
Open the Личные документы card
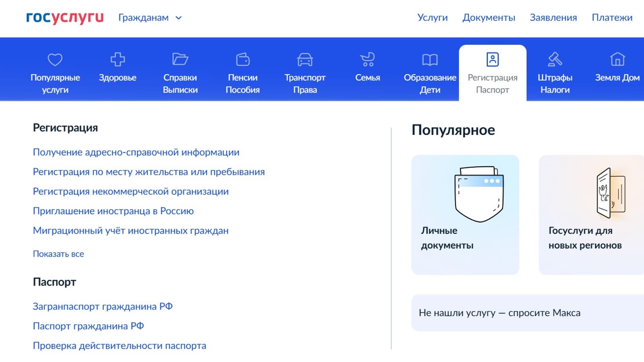tap(465, 215)
